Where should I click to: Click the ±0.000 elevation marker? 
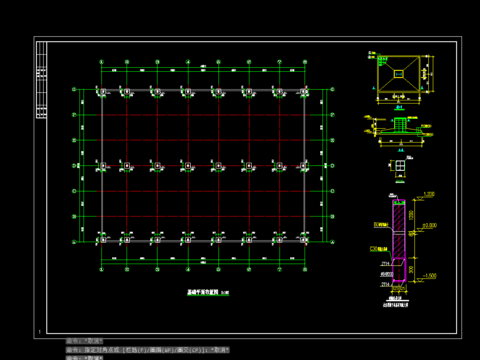click(429, 226)
